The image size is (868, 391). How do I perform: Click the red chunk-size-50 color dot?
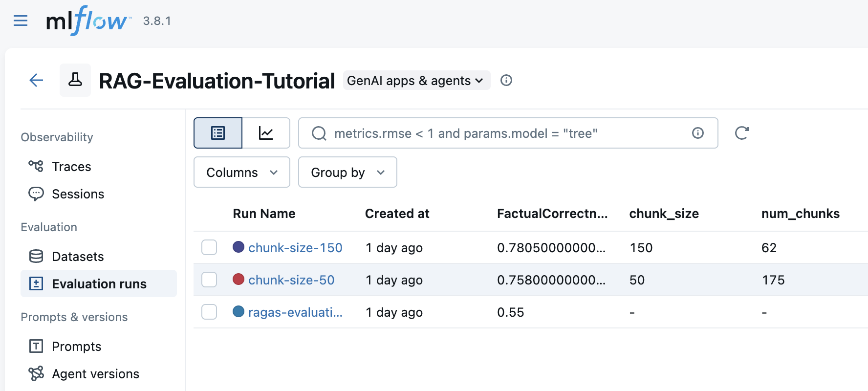click(x=239, y=280)
